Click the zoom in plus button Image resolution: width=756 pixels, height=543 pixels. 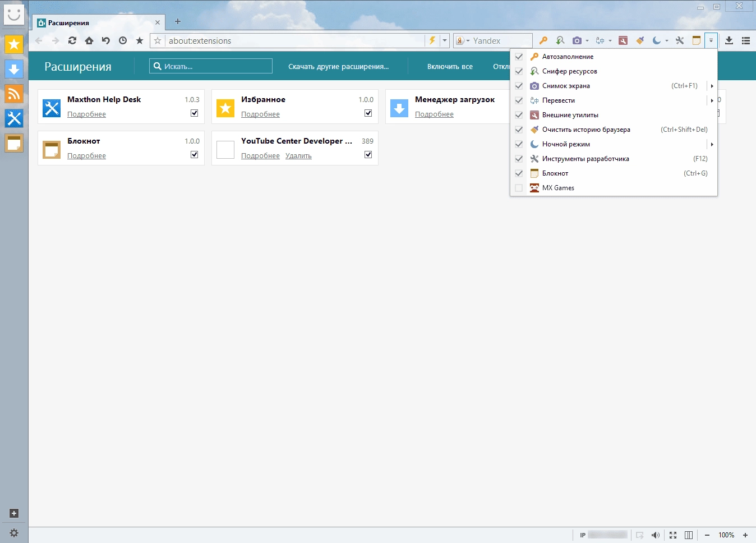(x=745, y=535)
